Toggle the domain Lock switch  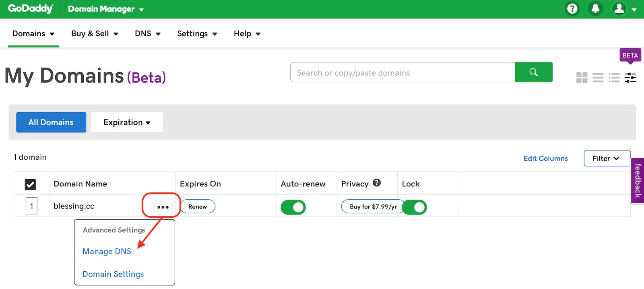tap(415, 207)
